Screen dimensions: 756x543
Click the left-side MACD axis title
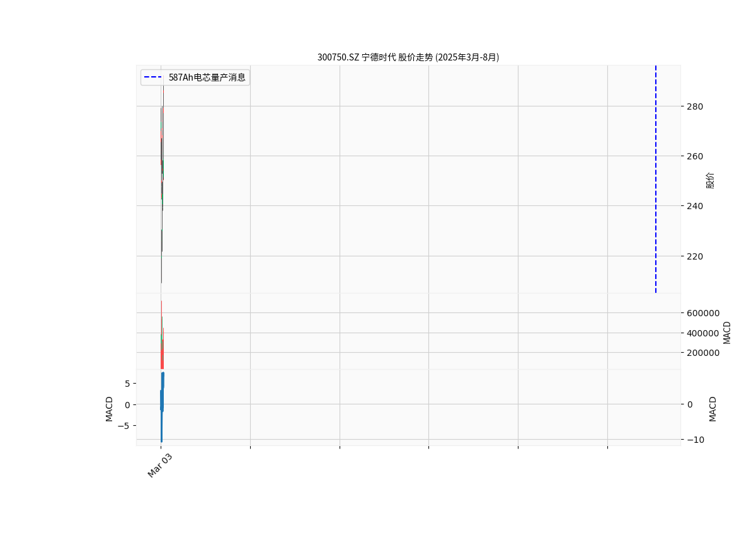pyautogui.click(x=110, y=409)
